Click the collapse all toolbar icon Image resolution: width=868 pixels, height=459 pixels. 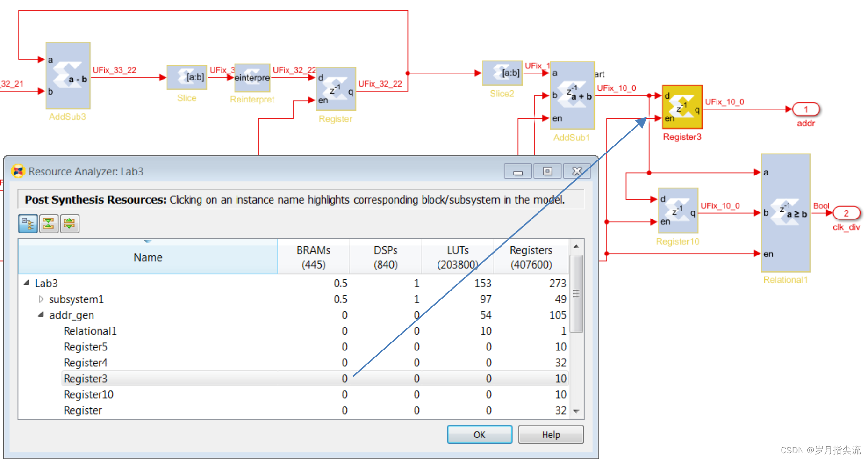(x=49, y=224)
